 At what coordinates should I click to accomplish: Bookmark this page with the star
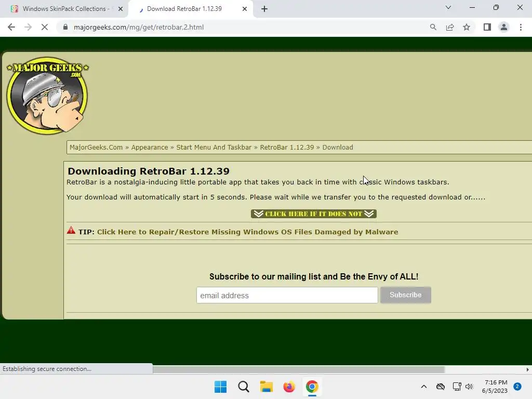point(467,27)
